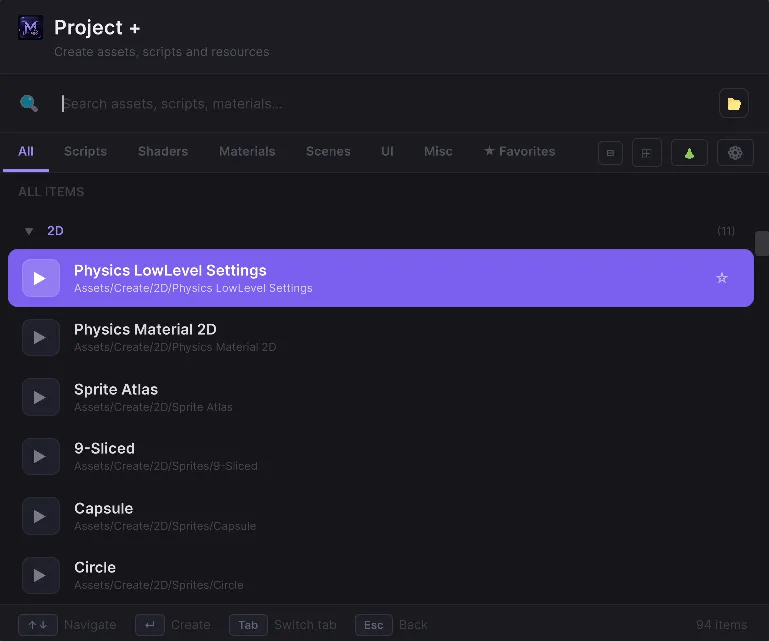The width and height of the screenshot is (769, 641).
Task: Switch to the Scripts tab
Action: [x=85, y=152]
